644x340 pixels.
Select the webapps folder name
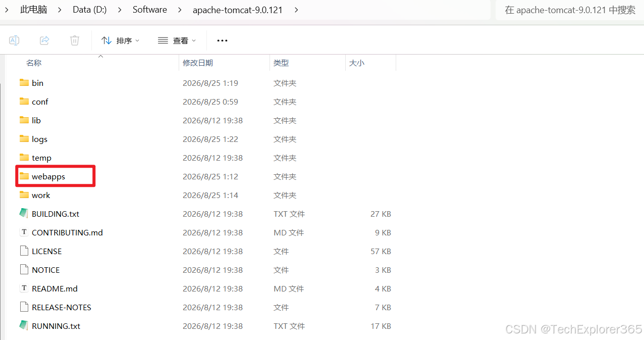pos(48,176)
